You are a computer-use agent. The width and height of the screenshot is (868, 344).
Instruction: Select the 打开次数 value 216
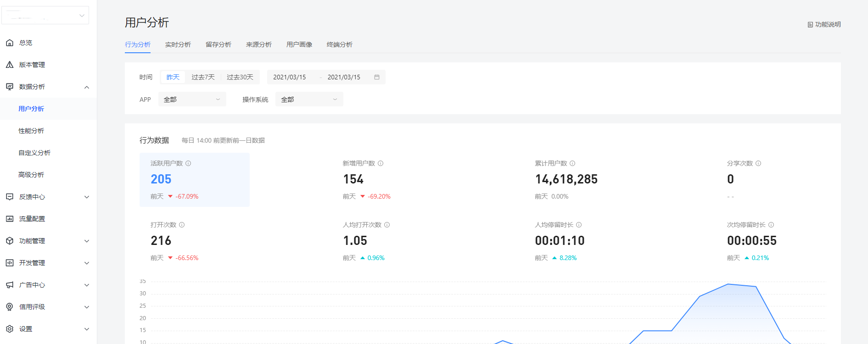click(161, 241)
